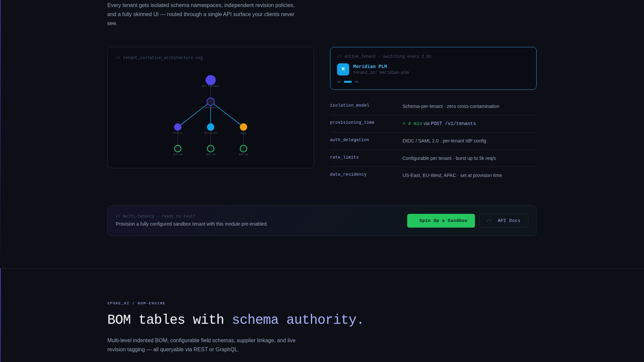Click the data_residency row label
The image size is (644, 362).
point(348,174)
